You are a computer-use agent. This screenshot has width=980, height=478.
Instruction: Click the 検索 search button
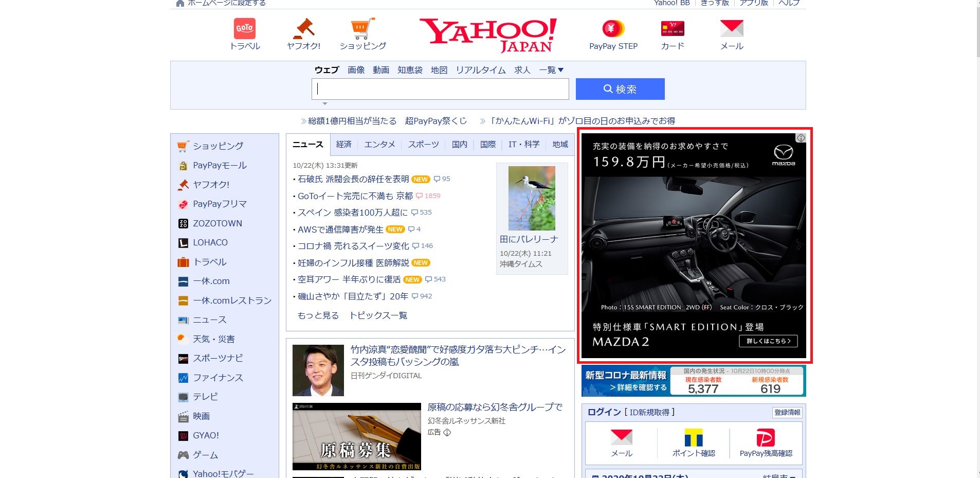[620, 88]
